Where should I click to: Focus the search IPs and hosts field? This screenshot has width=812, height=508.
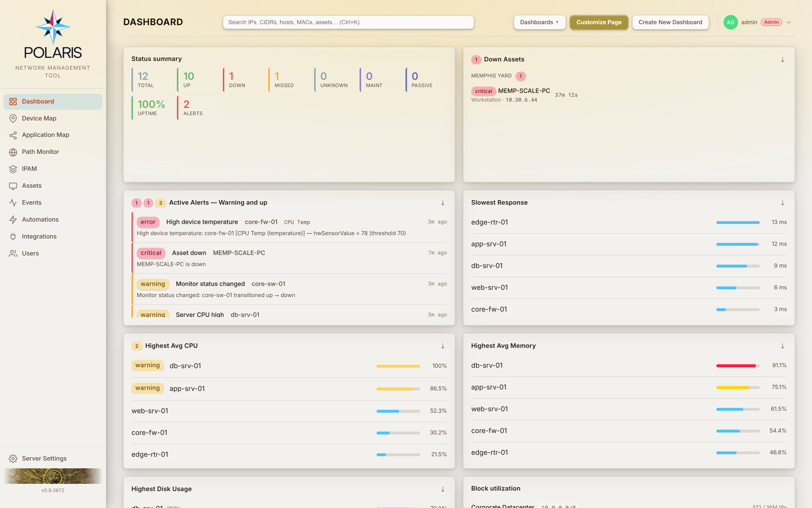(348, 22)
